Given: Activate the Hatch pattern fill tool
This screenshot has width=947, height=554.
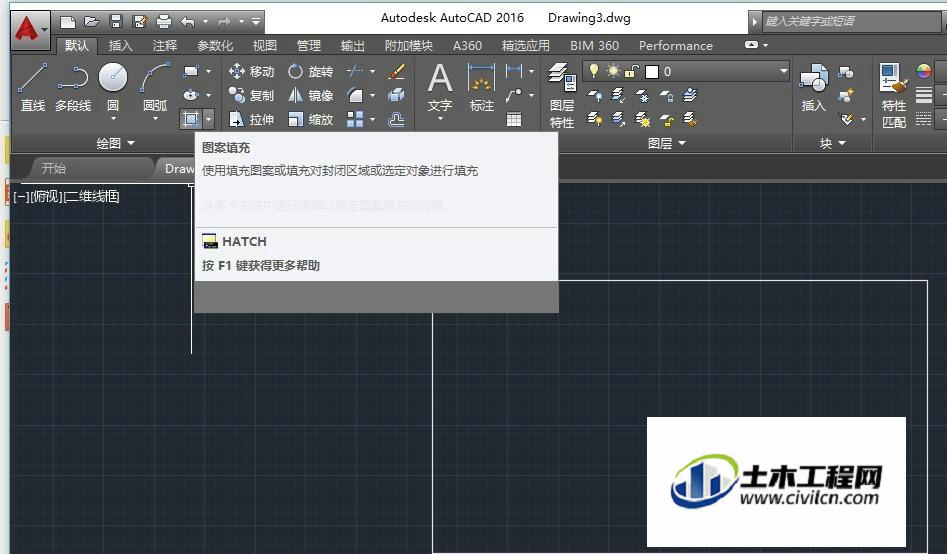Looking at the screenshot, I should (191, 119).
